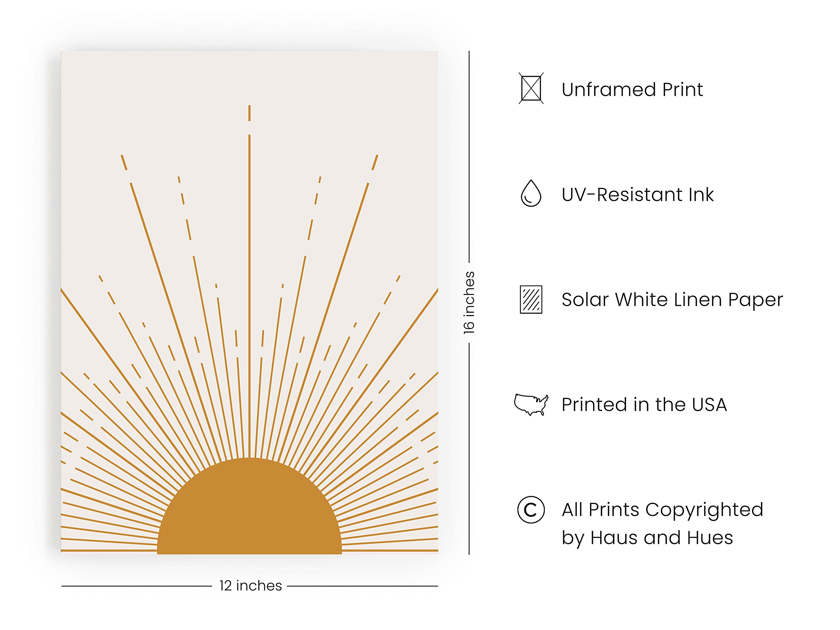840x630 pixels.
Task: Click the width line left of "12 inches"
Action: tap(137, 586)
